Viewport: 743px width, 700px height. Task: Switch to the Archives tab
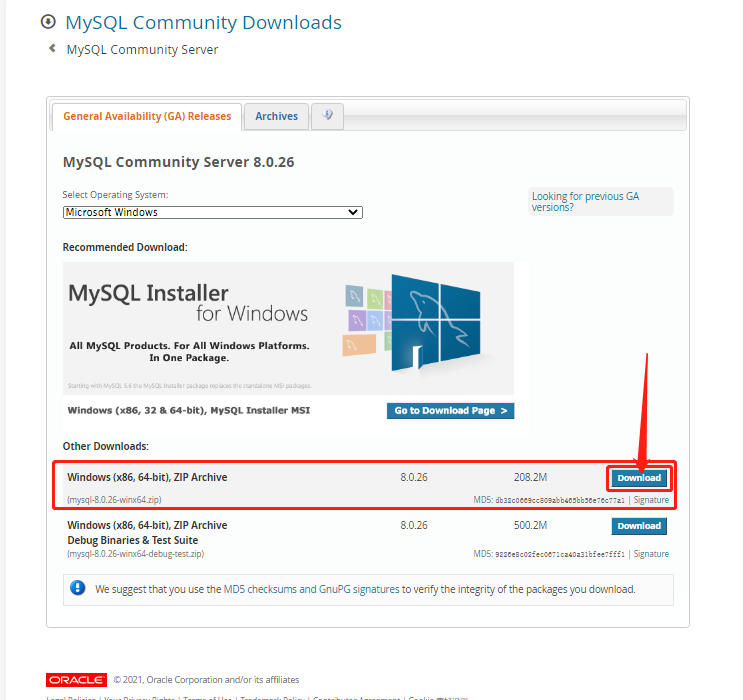[277, 117]
